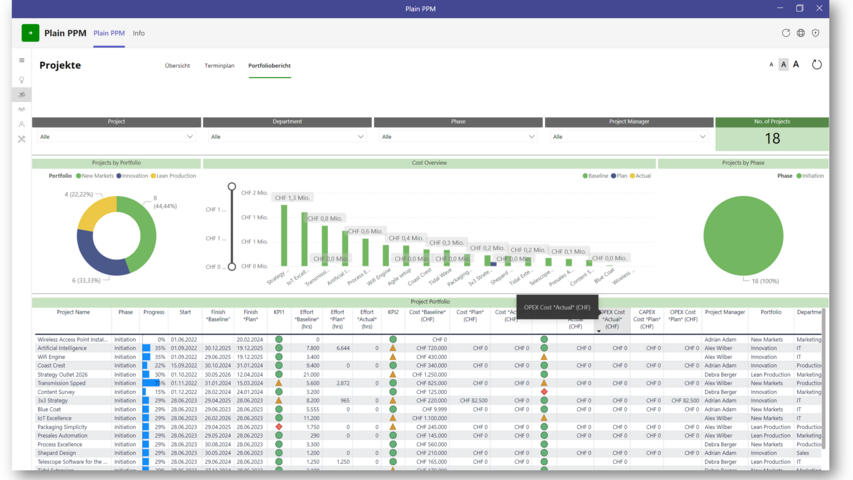Click the shield icon in the header
The height and width of the screenshot is (480, 853).
coord(815,33)
